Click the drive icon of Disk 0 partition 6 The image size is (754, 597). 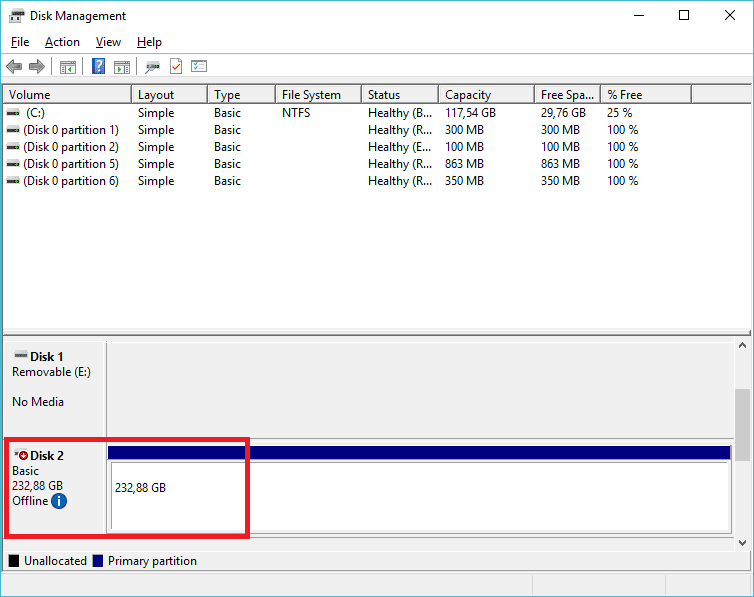point(13,181)
